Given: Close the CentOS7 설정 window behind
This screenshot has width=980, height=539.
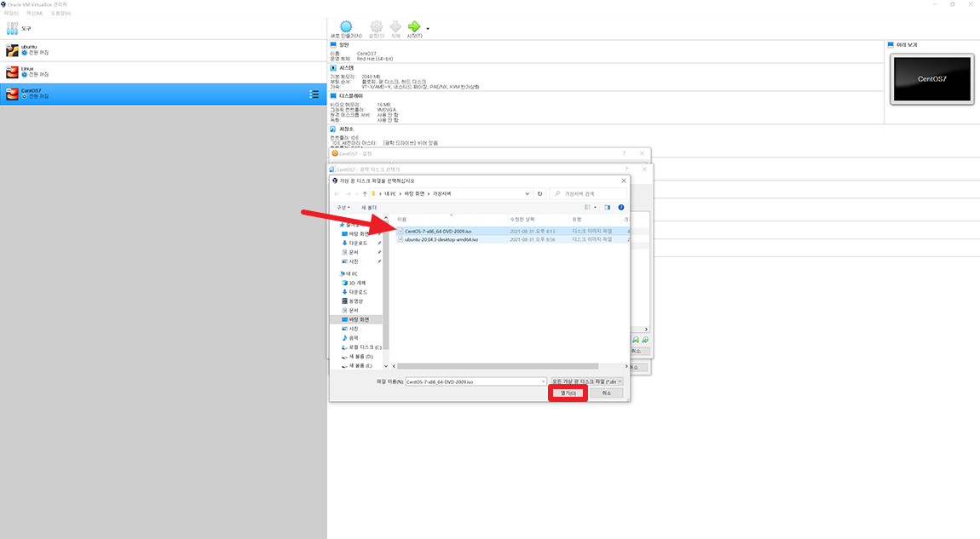Looking at the screenshot, I should click(x=642, y=153).
